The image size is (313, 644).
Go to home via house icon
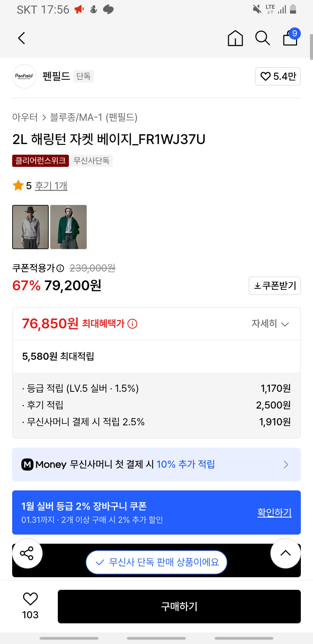[x=235, y=38]
